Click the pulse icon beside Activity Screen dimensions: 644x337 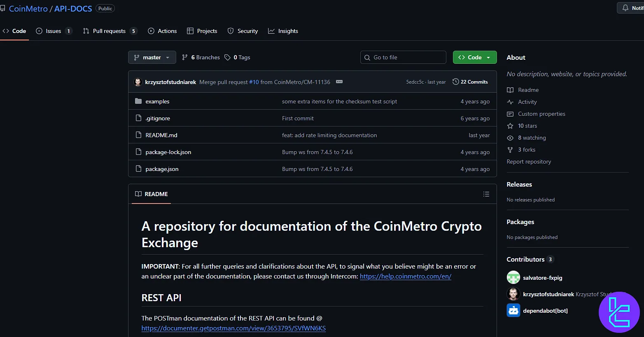[x=510, y=102]
